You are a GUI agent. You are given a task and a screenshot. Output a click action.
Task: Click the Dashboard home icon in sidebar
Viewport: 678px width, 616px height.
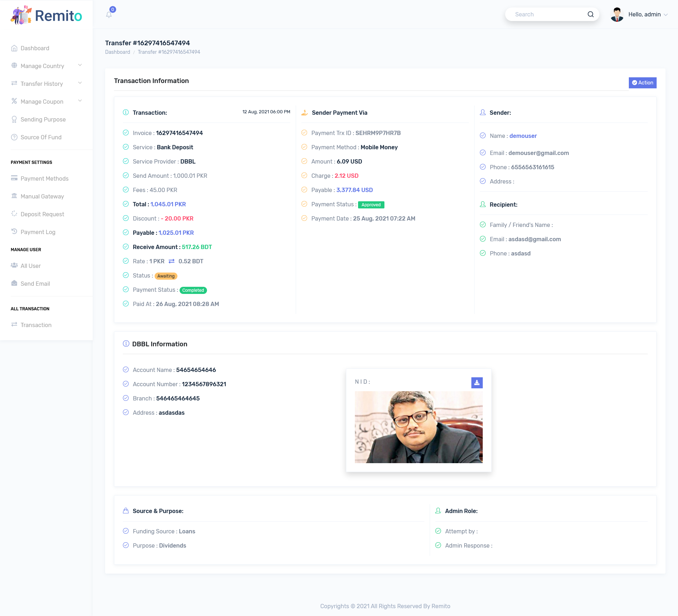click(14, 48)
